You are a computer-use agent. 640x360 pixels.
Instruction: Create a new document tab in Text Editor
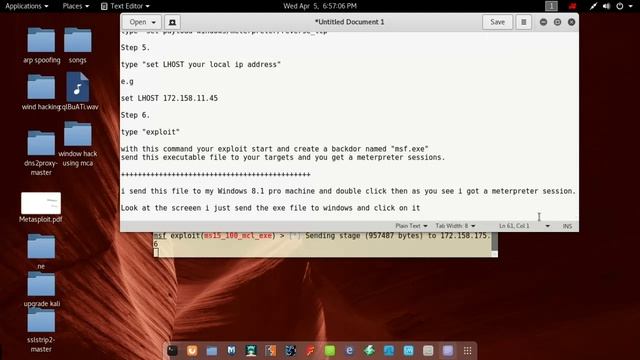tap(172, 22)
